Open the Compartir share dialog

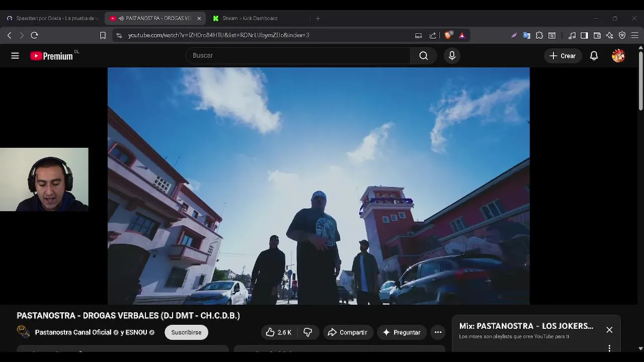pyautogui.click(x=348, y=332)
